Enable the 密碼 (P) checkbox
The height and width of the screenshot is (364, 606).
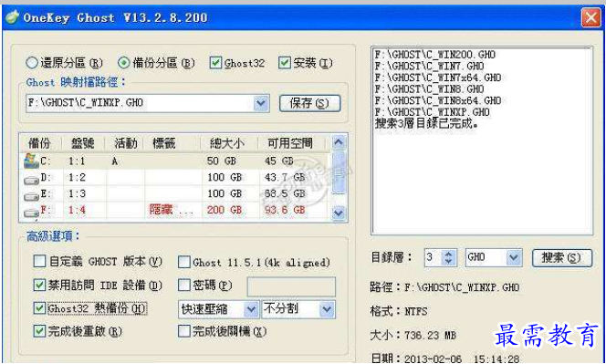click(x=184, y=286)
